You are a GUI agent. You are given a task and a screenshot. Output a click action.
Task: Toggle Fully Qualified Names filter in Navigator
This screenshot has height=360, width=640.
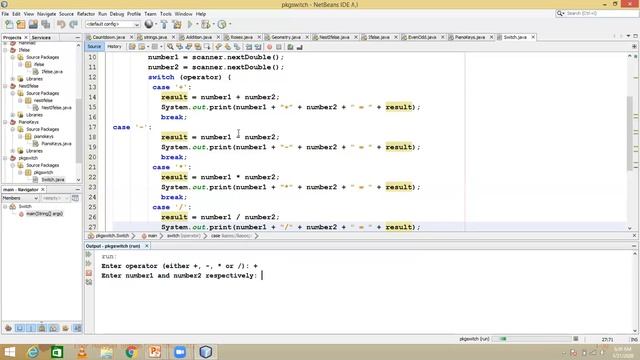(65, 328)
